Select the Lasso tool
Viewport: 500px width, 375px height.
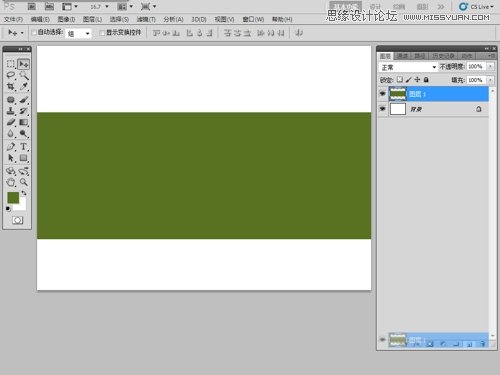coord(11,75)
